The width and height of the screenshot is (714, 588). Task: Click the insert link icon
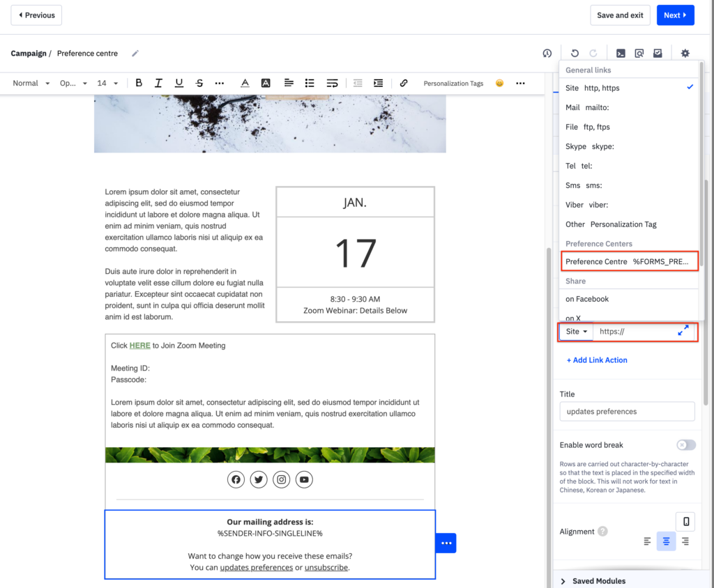(x=404, y=83)
